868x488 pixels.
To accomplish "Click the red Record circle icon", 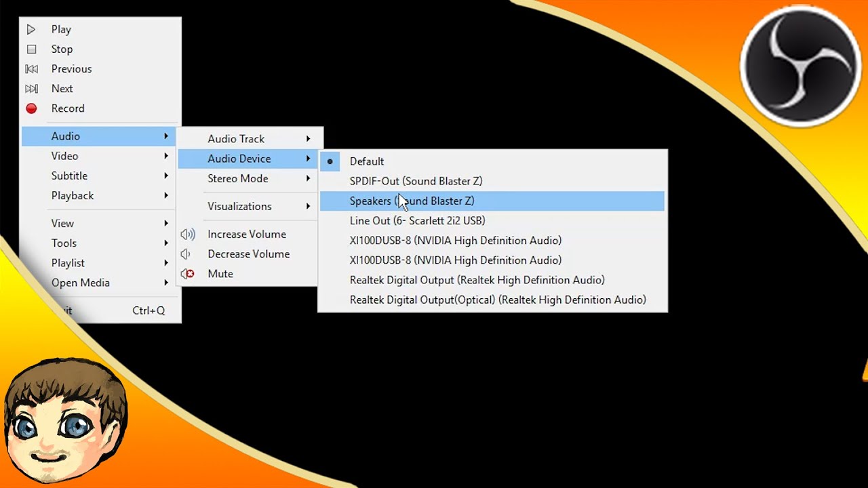I will tap(31, 108).
